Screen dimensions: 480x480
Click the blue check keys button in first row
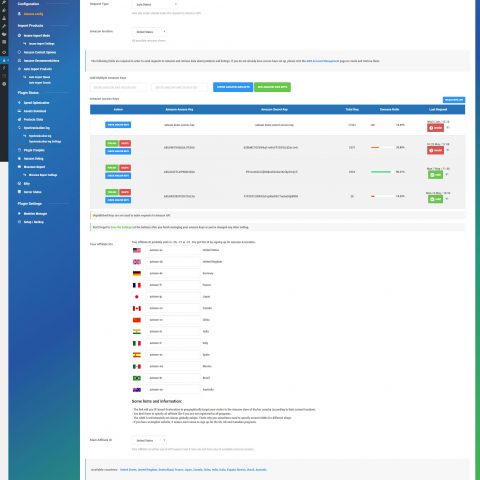pos(118,125)
